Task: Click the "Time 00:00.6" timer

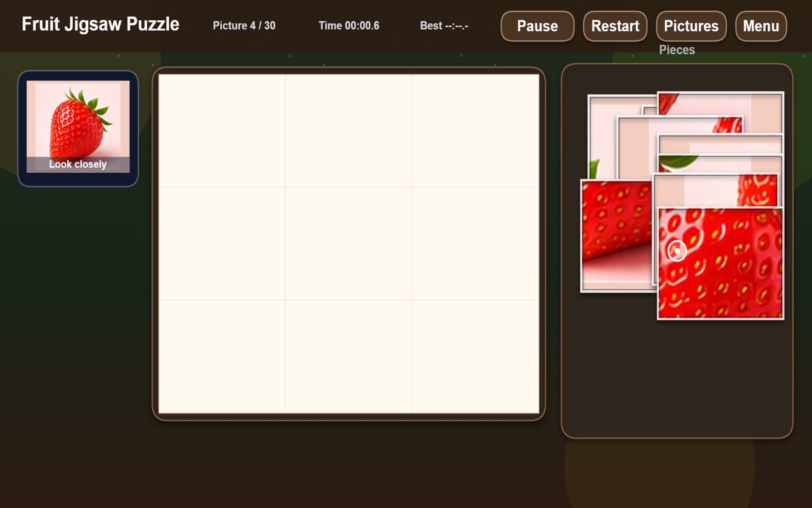Action: tap(349, 25)
